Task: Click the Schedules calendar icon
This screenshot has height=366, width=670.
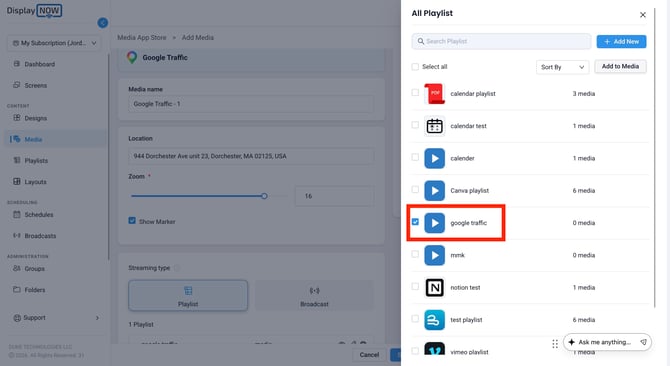Action: click(17, 214)
